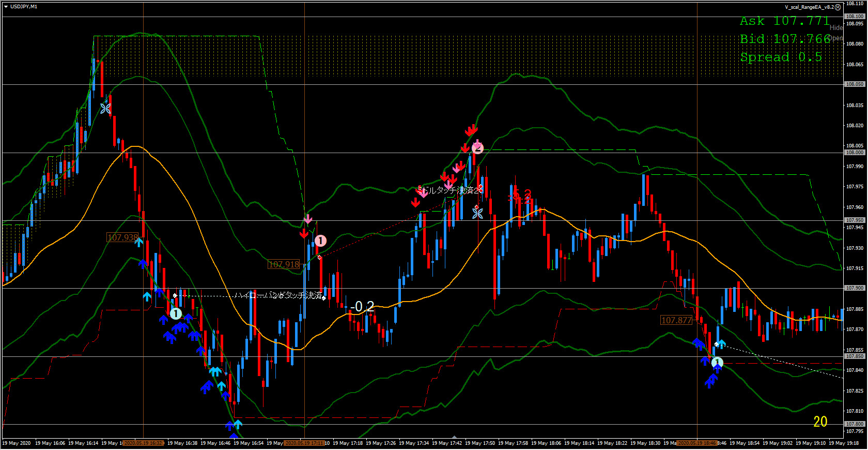Click the -0.2 profit label
The image size is (868, 450).
point(362,307)
